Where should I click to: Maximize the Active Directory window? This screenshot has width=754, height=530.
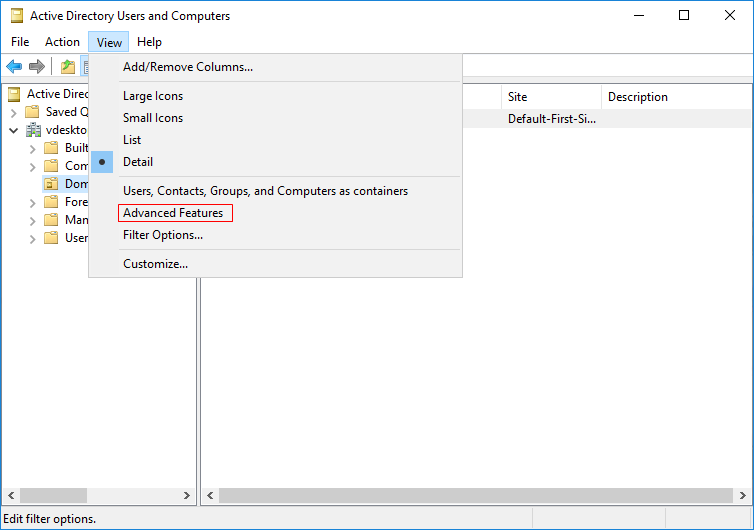tap(684, 16)
